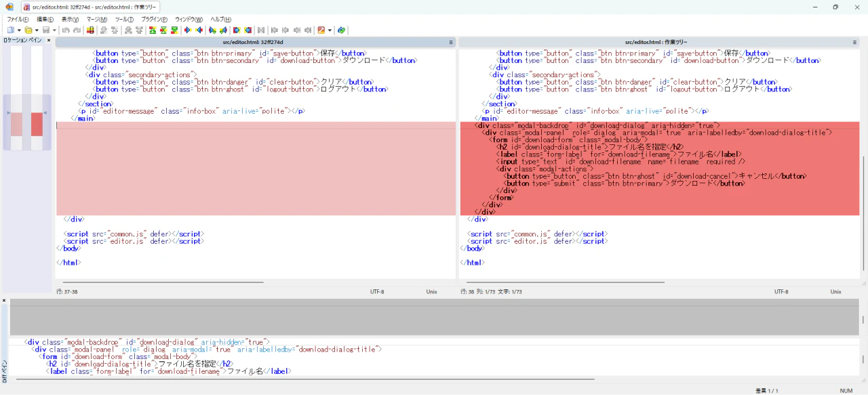868x395 pixels.
Task: Open the ヘルプ(H) menu
Action: click(220, 19)
